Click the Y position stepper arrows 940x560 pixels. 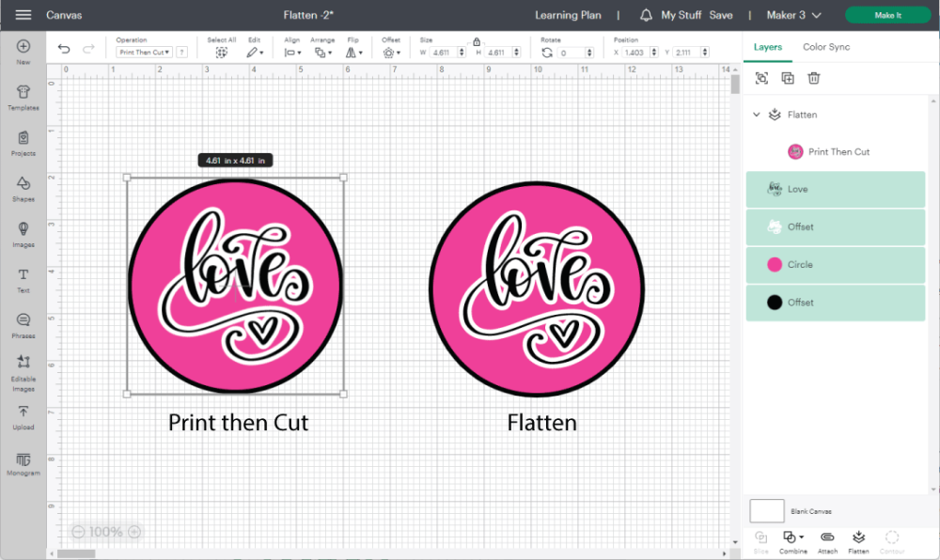pos(705,53)
